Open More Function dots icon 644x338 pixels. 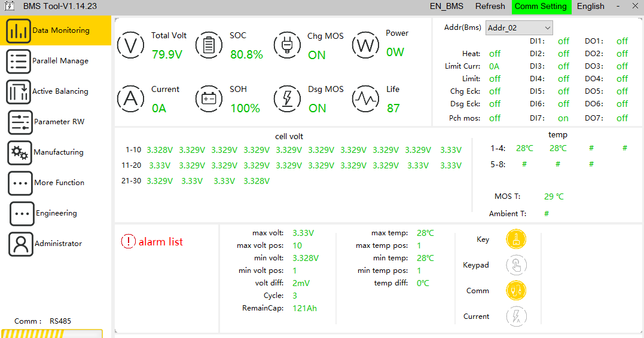[x=20, y=183]
